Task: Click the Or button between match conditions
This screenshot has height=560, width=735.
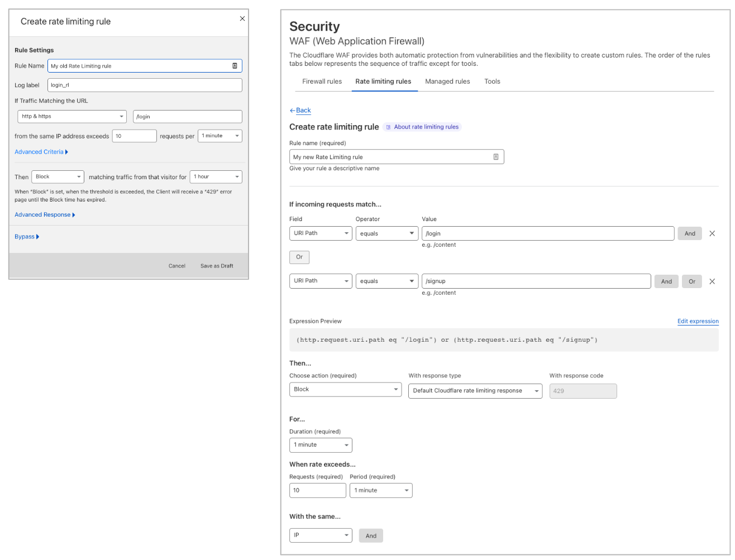Action: 299,257
